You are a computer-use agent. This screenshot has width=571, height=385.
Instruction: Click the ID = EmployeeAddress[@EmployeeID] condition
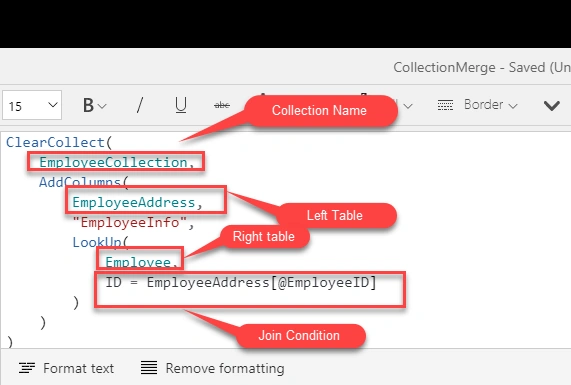(241, 282)
